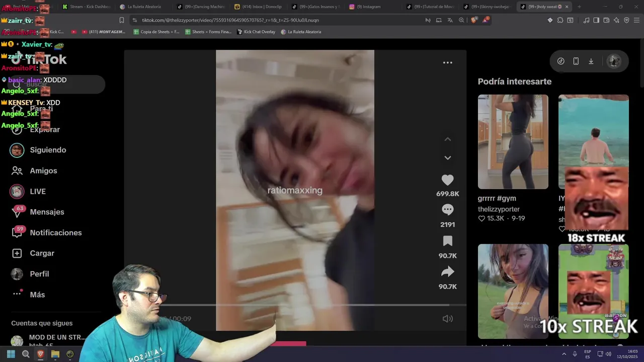
Task: Open a new browser tab with plus
Action: coord(579,7)
